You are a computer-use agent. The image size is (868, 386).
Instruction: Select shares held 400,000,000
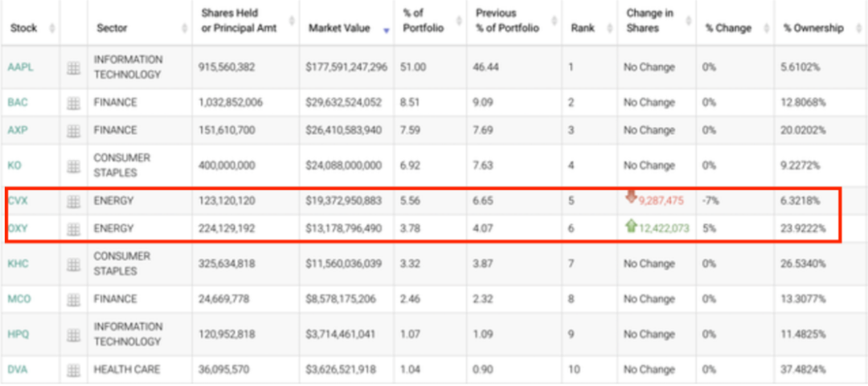[227, 166]
